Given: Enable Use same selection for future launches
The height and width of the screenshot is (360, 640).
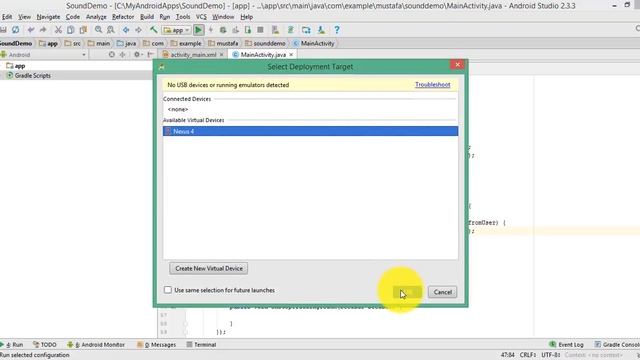Looking at the screenshot, I should (x=168, y=290).
